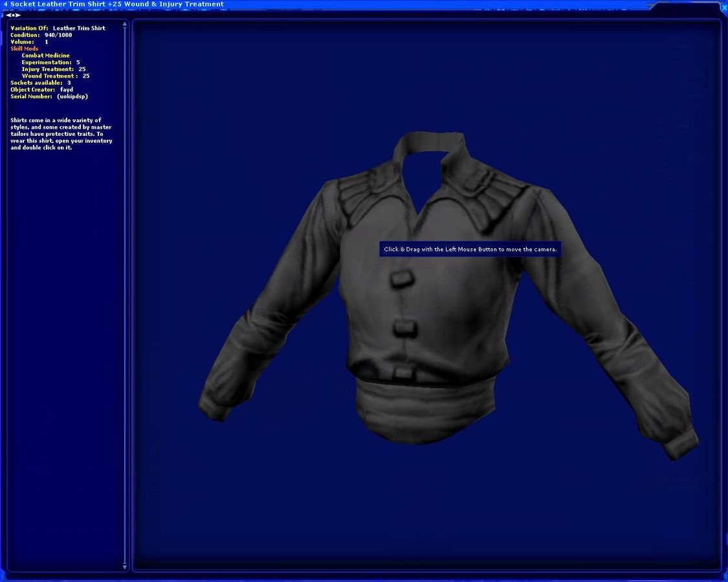The height and width of the screenshot is (582, 728).
Task: Close the shirt examine window
Action: coord(724,8)
